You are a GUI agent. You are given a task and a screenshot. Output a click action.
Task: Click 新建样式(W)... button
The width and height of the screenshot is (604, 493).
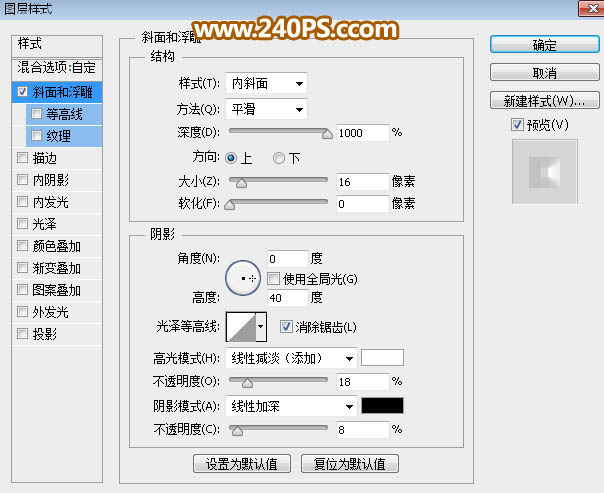(545, 101)
